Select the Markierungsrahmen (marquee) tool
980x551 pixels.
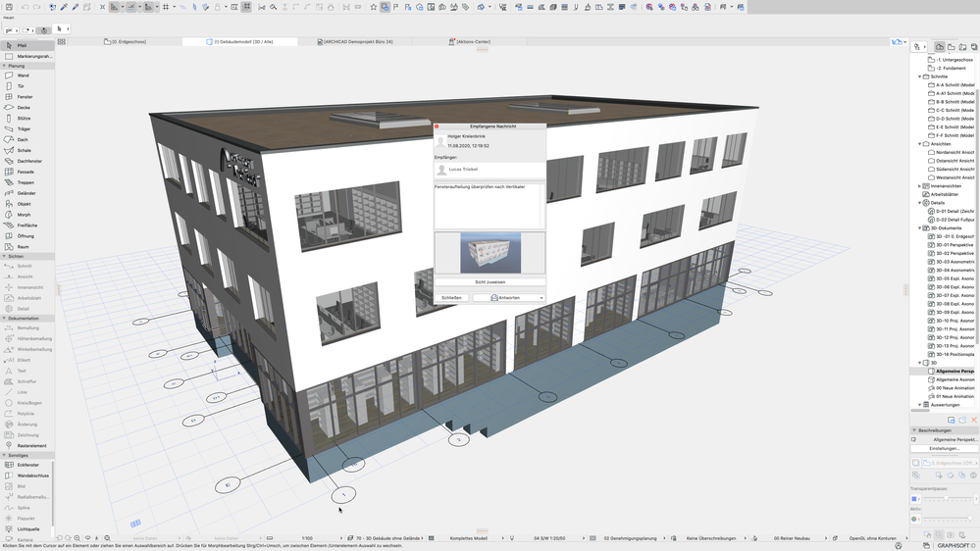tap(26, 56)
